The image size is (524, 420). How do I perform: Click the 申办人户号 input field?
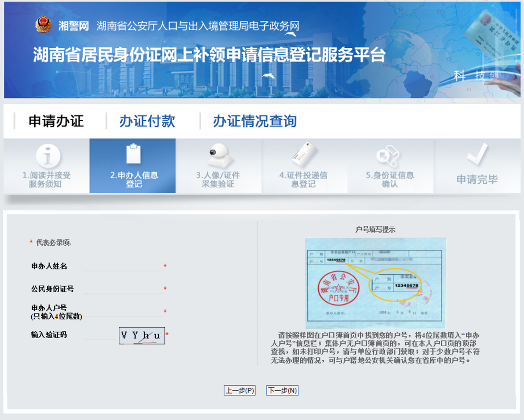point(123,312)
